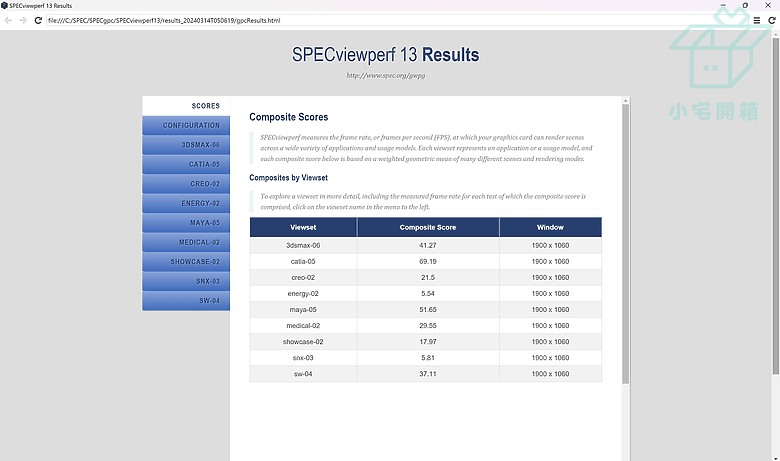Switch to the MEDICAL-02 tab
This screenshot has width=780, height=461.
coord(186,242)
